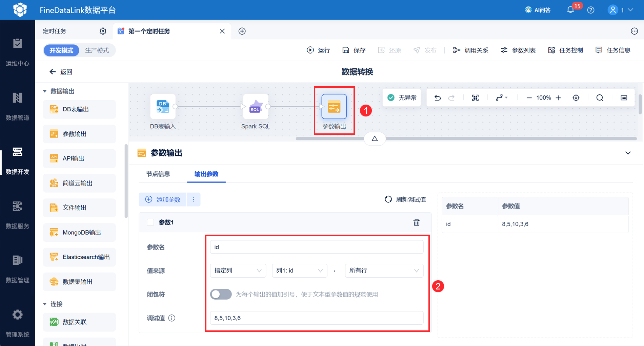Select the Spark SQL node on canvas

(256, 107)
